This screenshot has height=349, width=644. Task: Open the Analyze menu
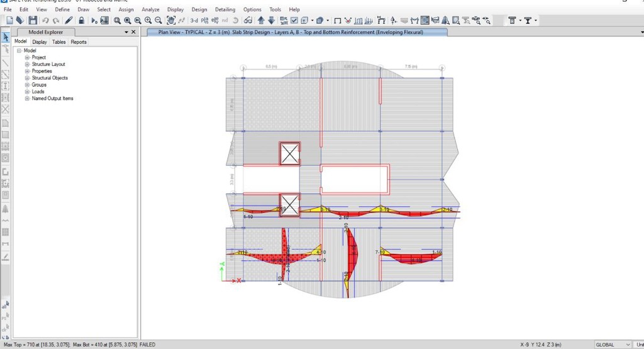pyautogui.click(x=150, y=9)
